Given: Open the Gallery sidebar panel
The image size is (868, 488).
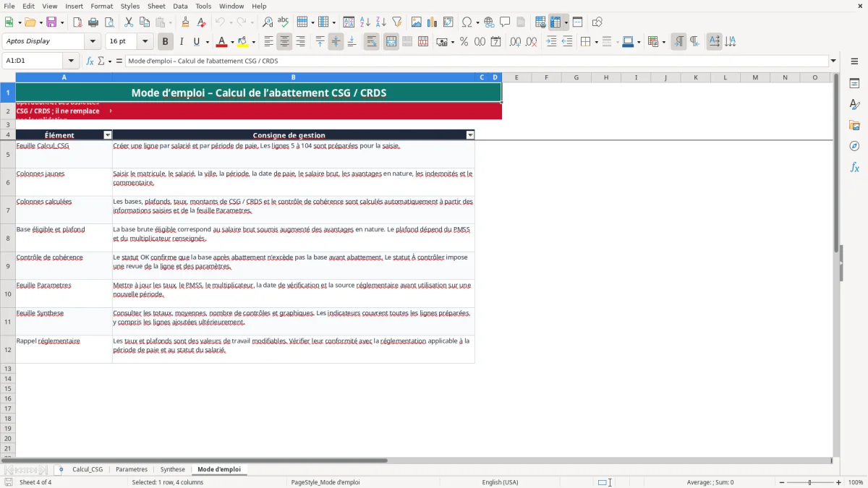Looking at the screenshot, I should pos(854,125).
